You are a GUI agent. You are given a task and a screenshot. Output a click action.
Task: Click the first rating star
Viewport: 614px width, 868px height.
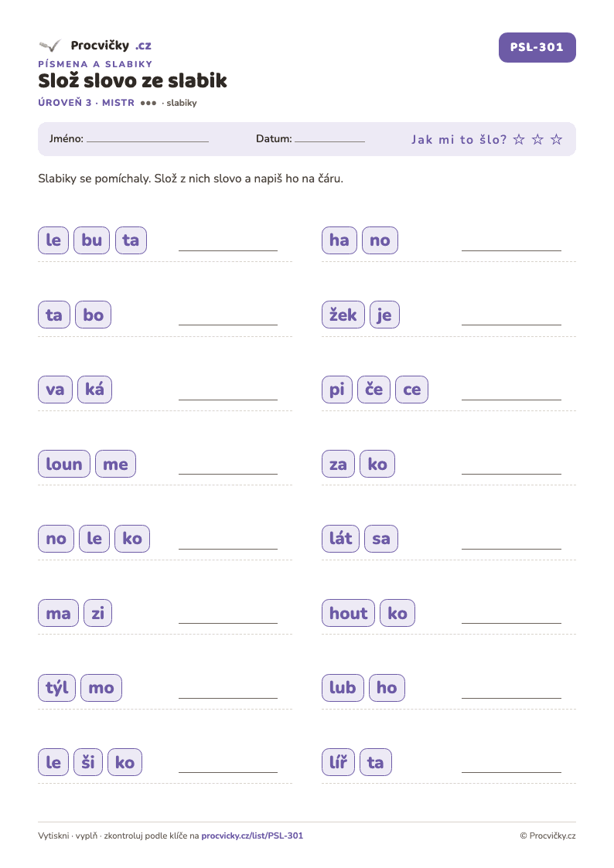(519, 139)
